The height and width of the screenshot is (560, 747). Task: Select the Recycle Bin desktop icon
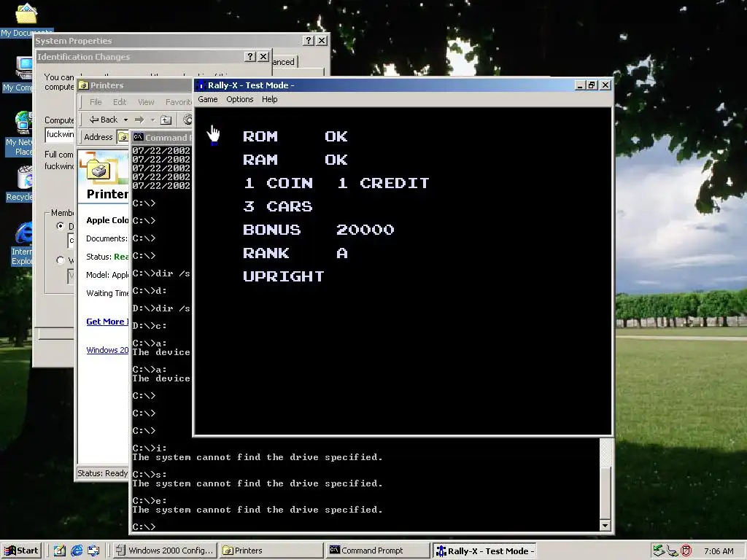[x=20, y=184]
